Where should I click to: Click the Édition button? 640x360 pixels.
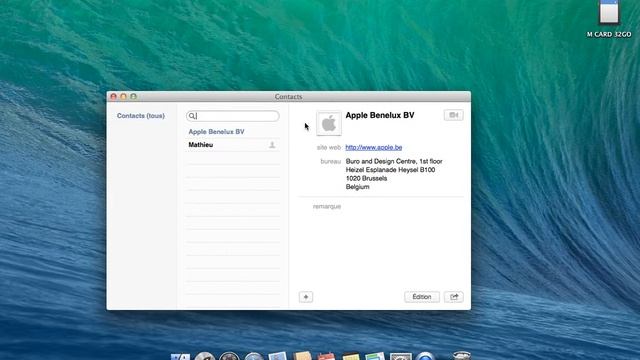[x=422, y=297]
